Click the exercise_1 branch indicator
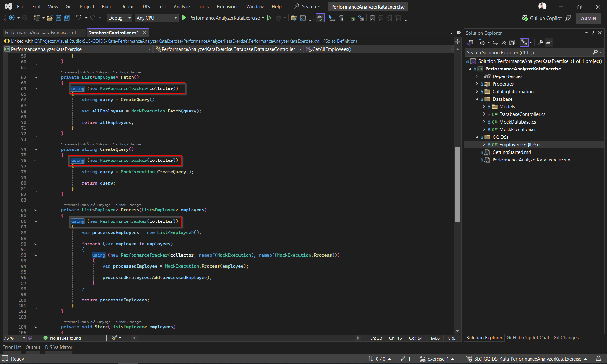 (437, 359)
